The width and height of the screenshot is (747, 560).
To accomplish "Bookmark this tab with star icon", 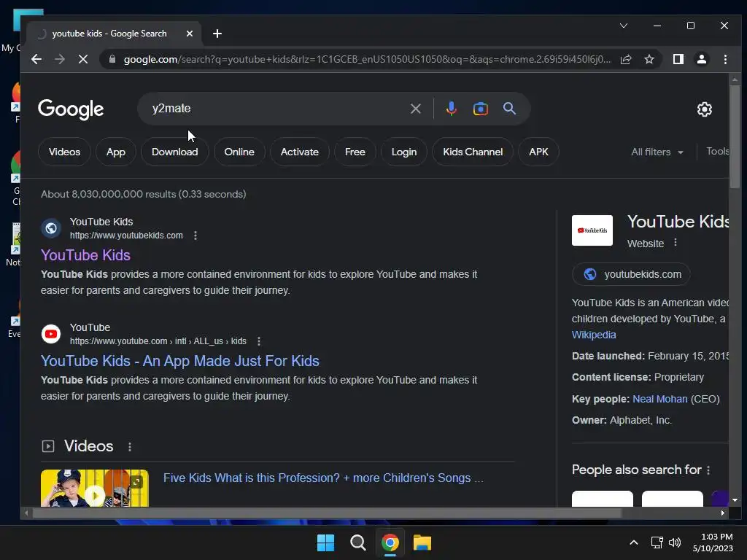I will coord(649,60).
